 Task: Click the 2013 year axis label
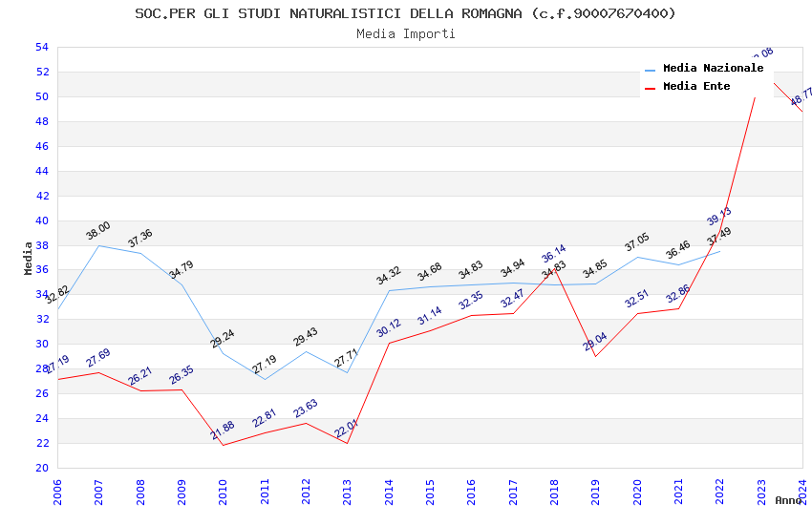tap(347, 492)
